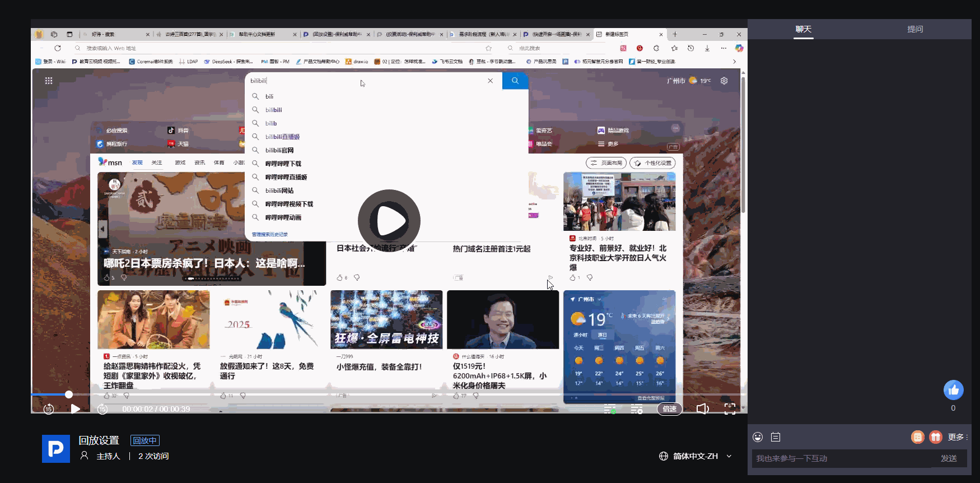Click the like count 0

click(953, 408)
